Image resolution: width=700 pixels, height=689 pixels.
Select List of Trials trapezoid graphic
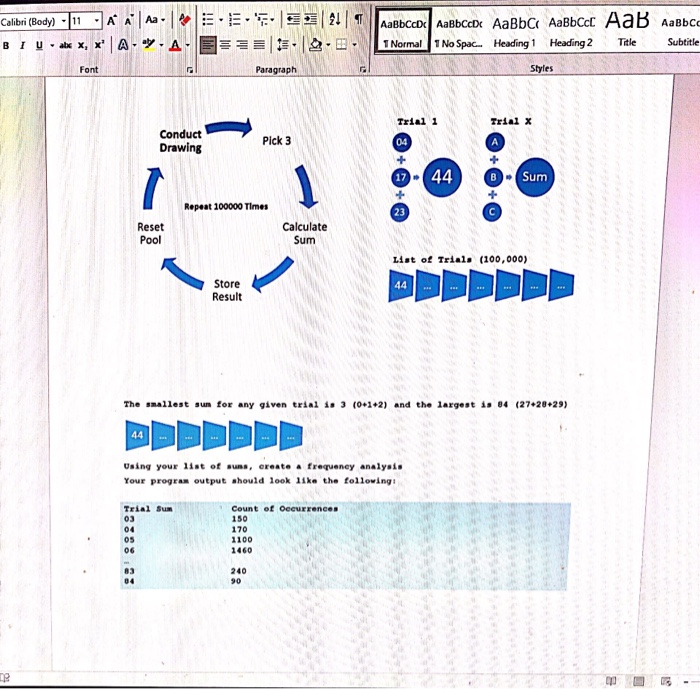pos(481,285)
